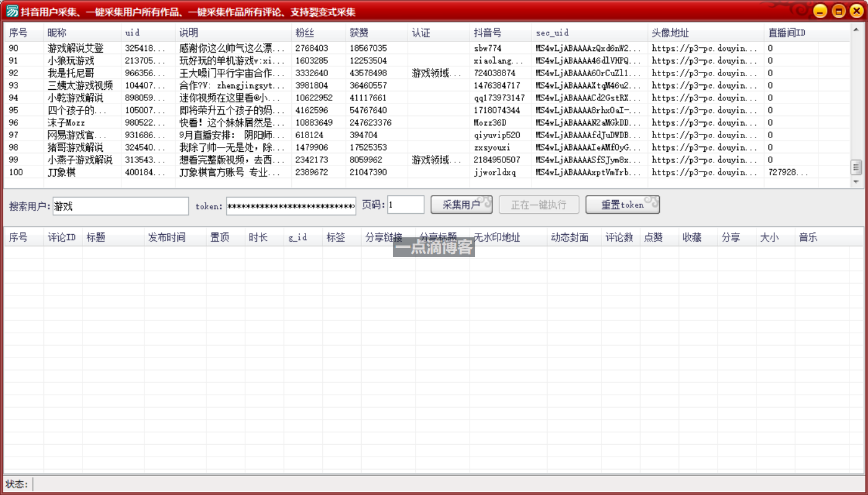Maximize the window with the orange square button
Viewport: 868px width, 495px height.
pyautogui.click(x=839, y=11)
